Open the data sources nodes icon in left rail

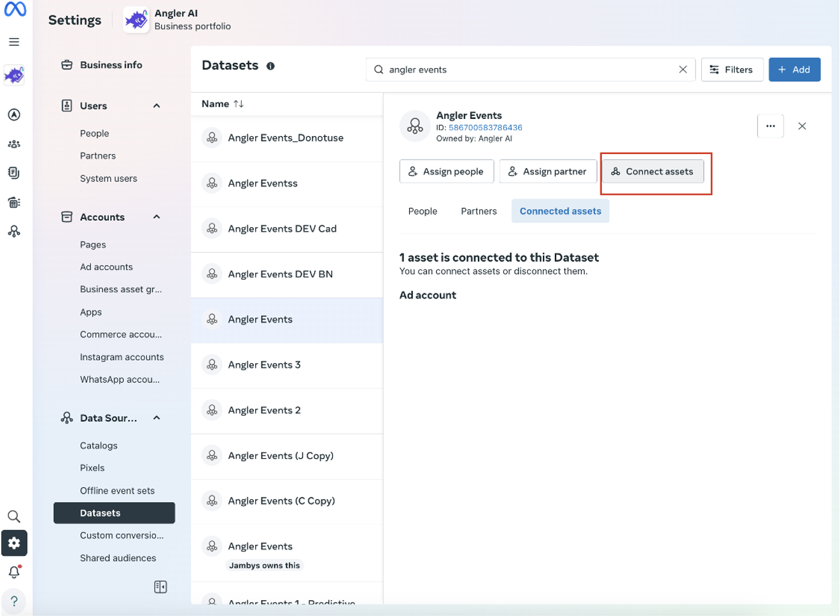(14, 232)
